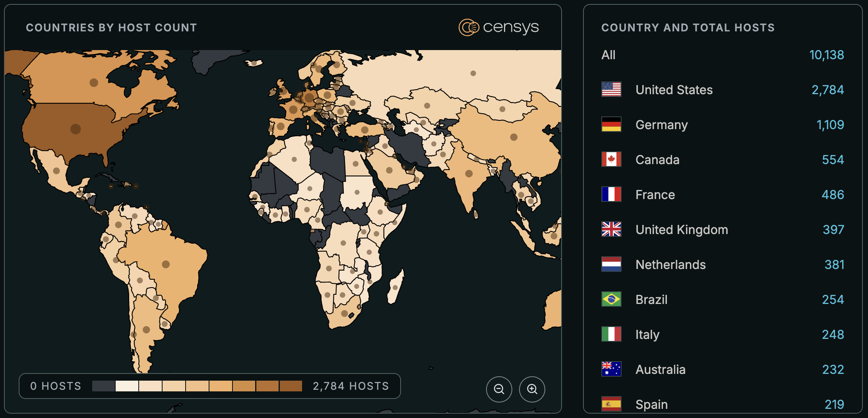Click the COUNTRIES BY HOST COUNT heading
This screenshot has width=868, height=418.
point(111,27)
